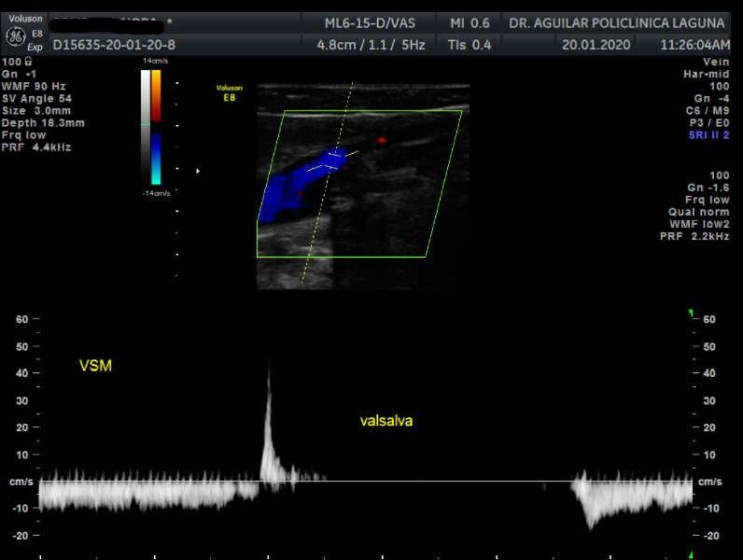Image resolution: width=743 pixels, height=560 pixels.
Task: Click the SV Angle 54 parameter
Action: coord(37,98)
